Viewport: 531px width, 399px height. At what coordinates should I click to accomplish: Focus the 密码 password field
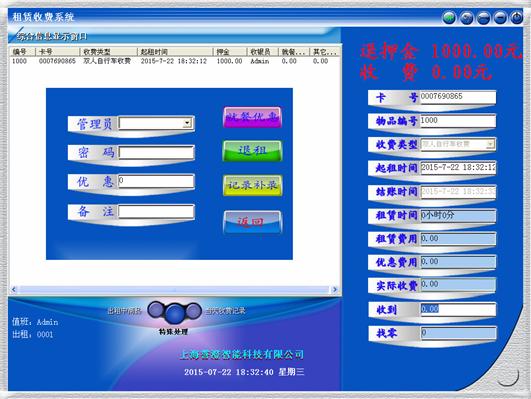156,152
